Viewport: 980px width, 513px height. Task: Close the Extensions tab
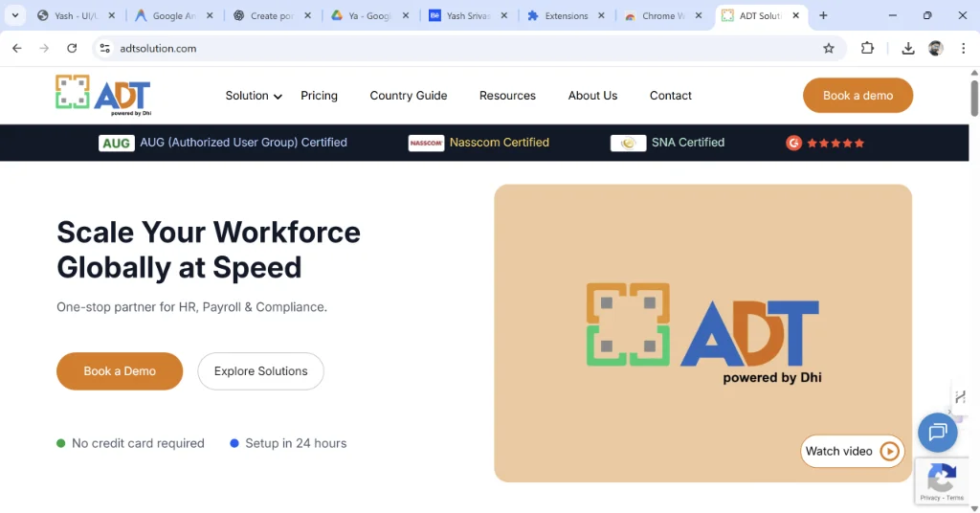[601, 15]
